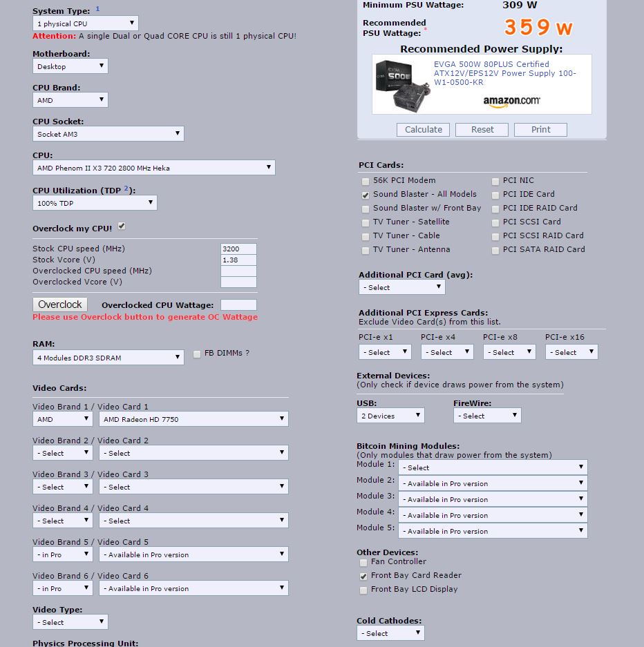Check Sound Blaster w/ Front Bay checkbox

[x=366, y=209]
